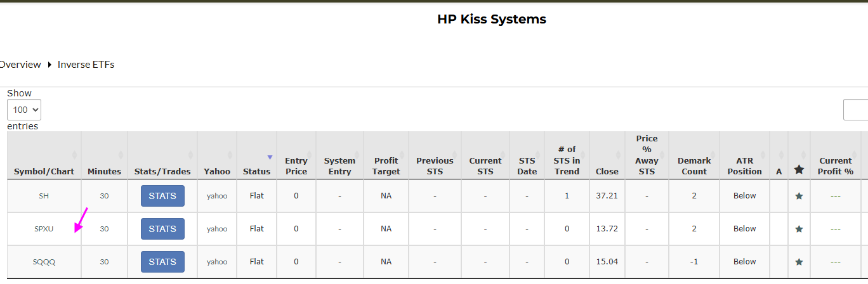Sort by ATR Position column header
This screenshot has height=284, width=868.
coord(744,166)
